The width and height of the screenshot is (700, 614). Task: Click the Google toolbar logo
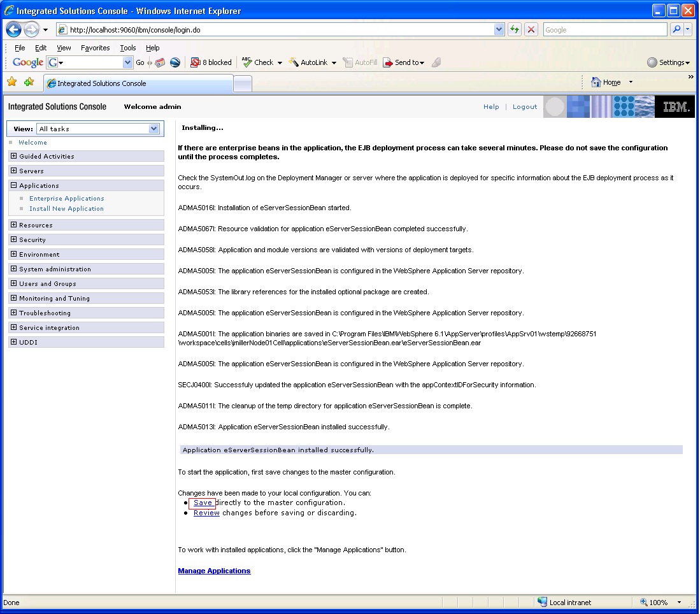27,62
